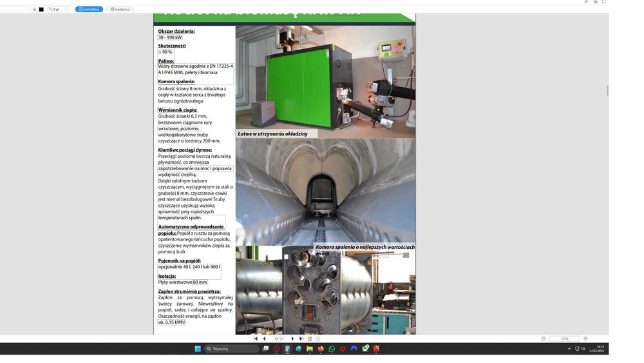Viewport: 644px width, 363px height.
Task: Click the print icon at top right
Action: click(x=595, y=2)
